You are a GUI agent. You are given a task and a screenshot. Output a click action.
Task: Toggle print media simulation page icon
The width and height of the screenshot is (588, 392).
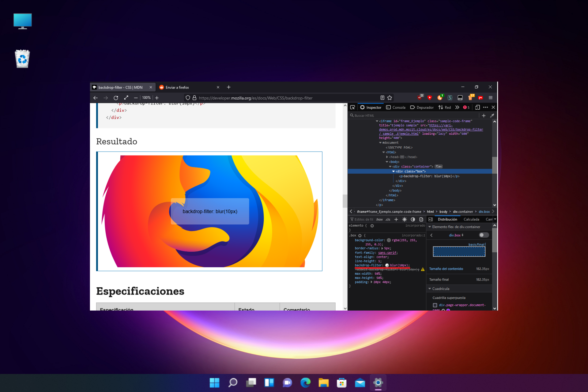coord(421,219)
